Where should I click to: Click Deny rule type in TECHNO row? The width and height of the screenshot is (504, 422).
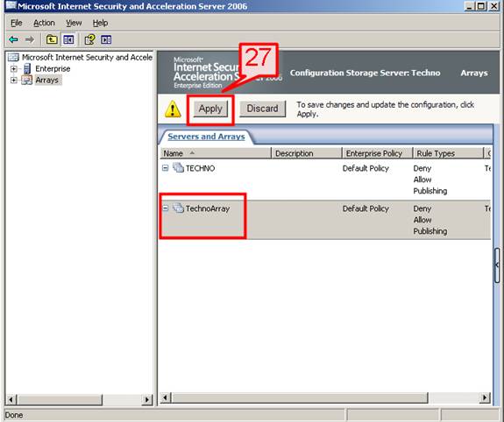coord(422,168)
